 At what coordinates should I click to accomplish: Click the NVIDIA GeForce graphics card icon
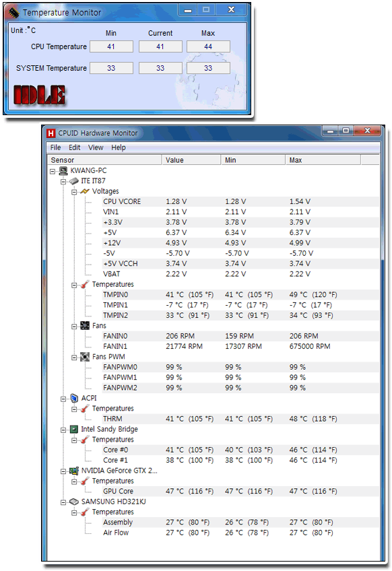coord(74,471)
